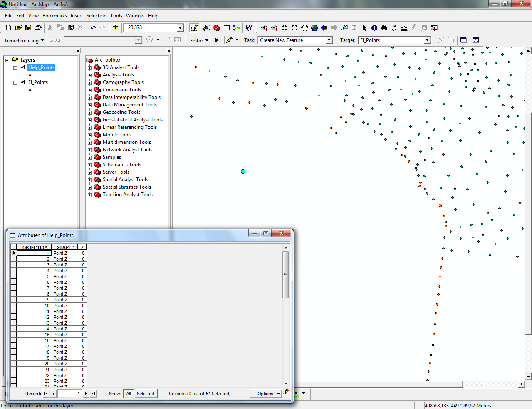The width and height of the screenshot is (532, 409).
Task: Uncheck the Help_Points layer visibility
Action: (22, 67)
